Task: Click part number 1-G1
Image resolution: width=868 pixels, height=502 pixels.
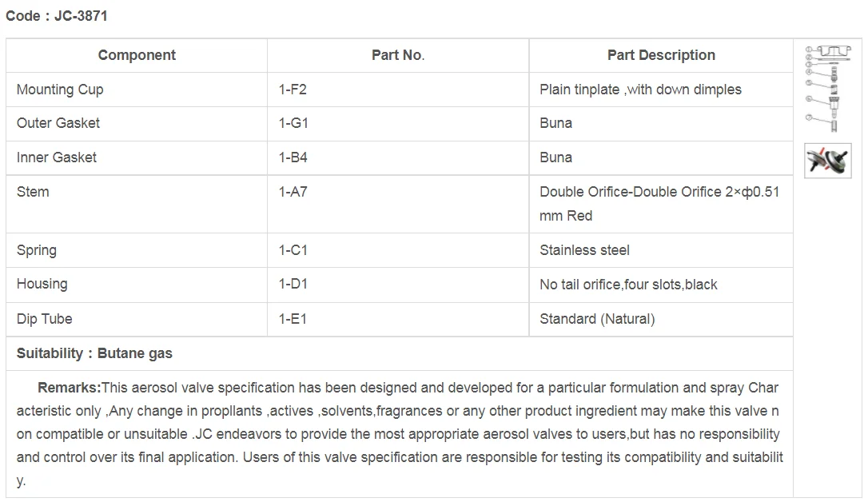Action: coord(293,123)
